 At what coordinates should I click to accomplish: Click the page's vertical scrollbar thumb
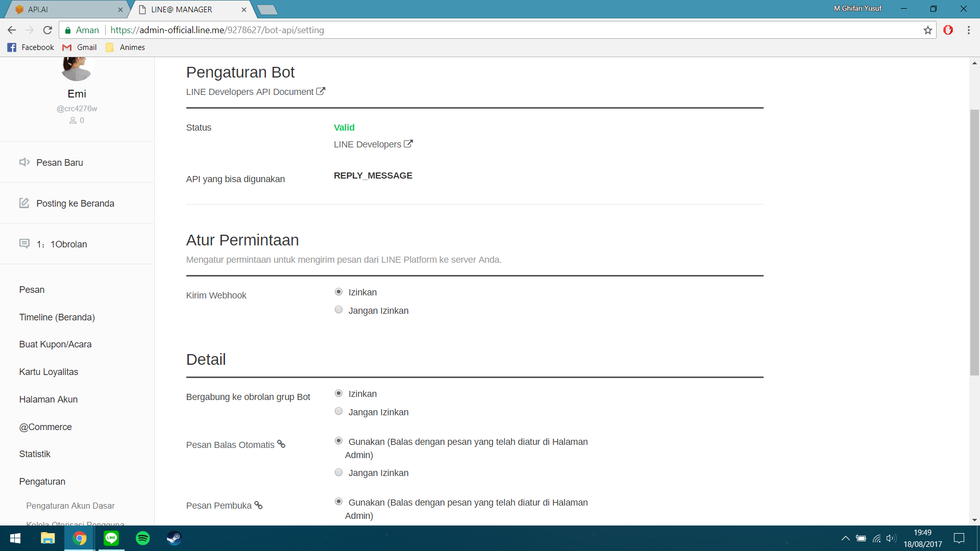tap(974, 242)
